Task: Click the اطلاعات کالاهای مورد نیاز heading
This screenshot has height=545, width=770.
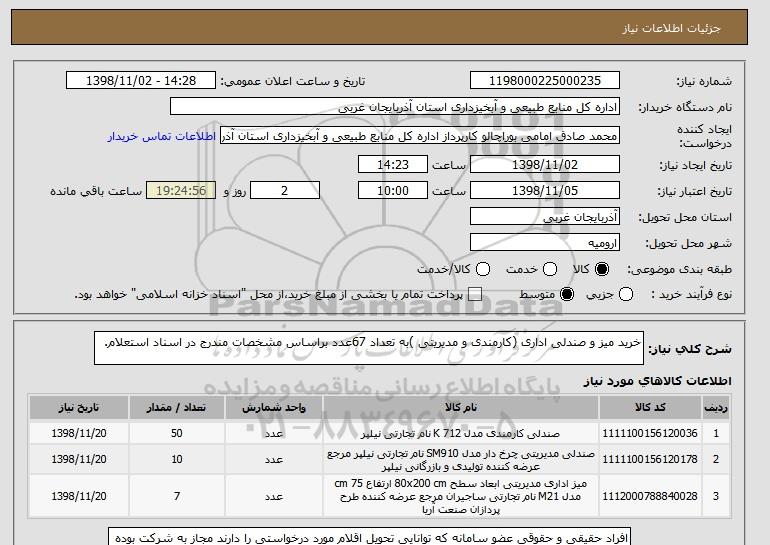Action: coord(658,381)
